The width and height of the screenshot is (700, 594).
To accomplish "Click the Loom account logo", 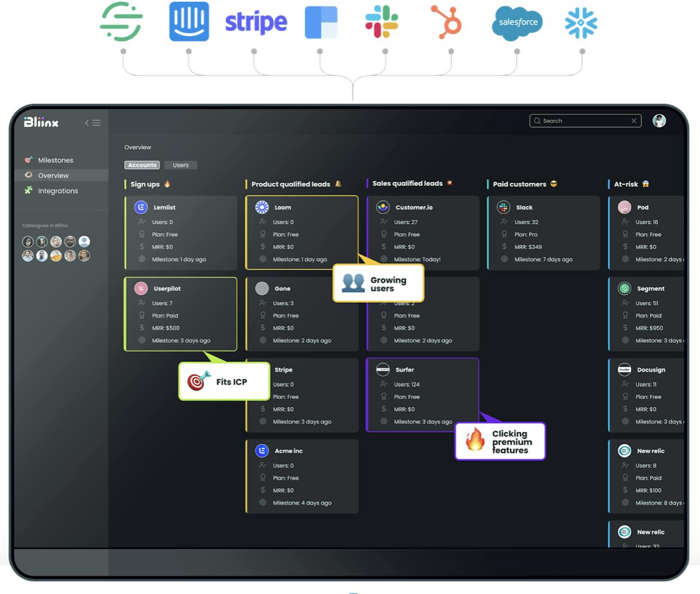I will click(x=262, y=207).
